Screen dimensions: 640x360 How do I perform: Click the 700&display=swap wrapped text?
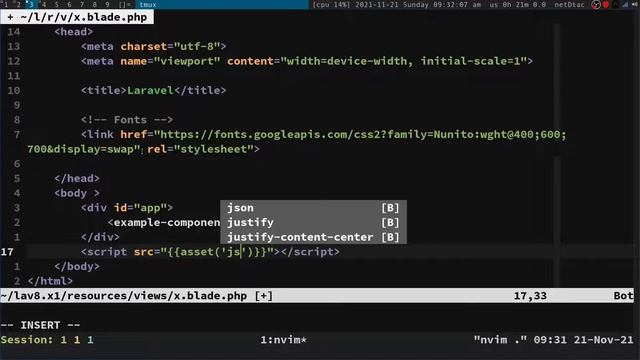click(x=81, y=149)
